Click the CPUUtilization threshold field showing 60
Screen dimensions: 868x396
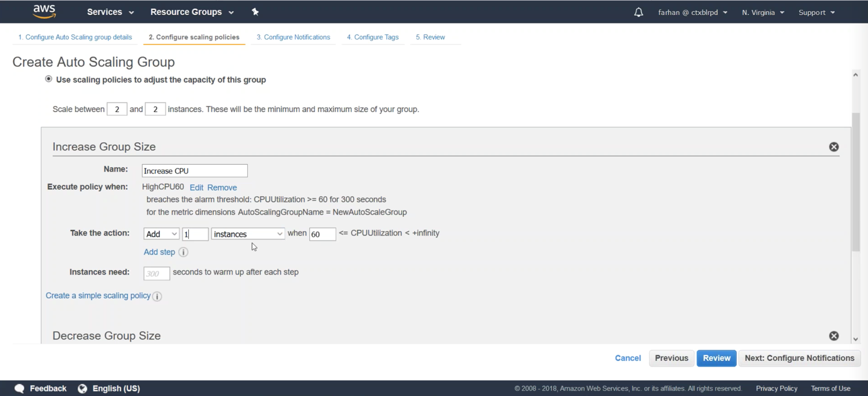click(322, 234)
